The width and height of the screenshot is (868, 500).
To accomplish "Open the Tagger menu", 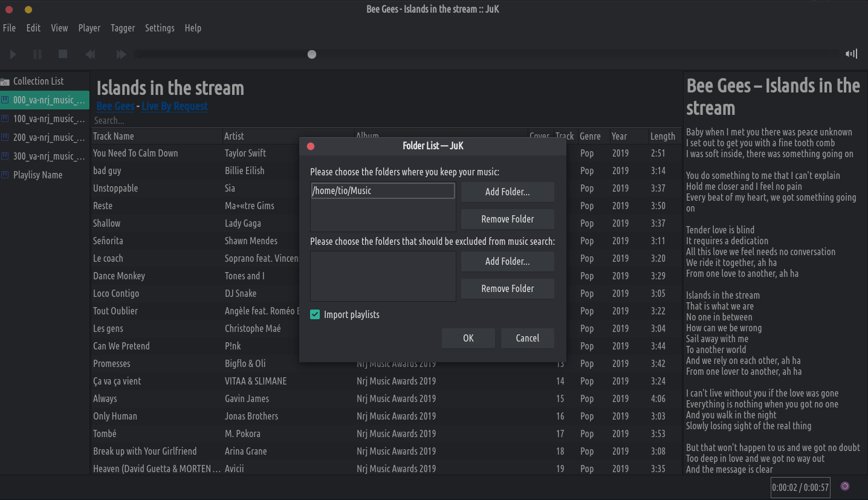I will coord(123,28).
